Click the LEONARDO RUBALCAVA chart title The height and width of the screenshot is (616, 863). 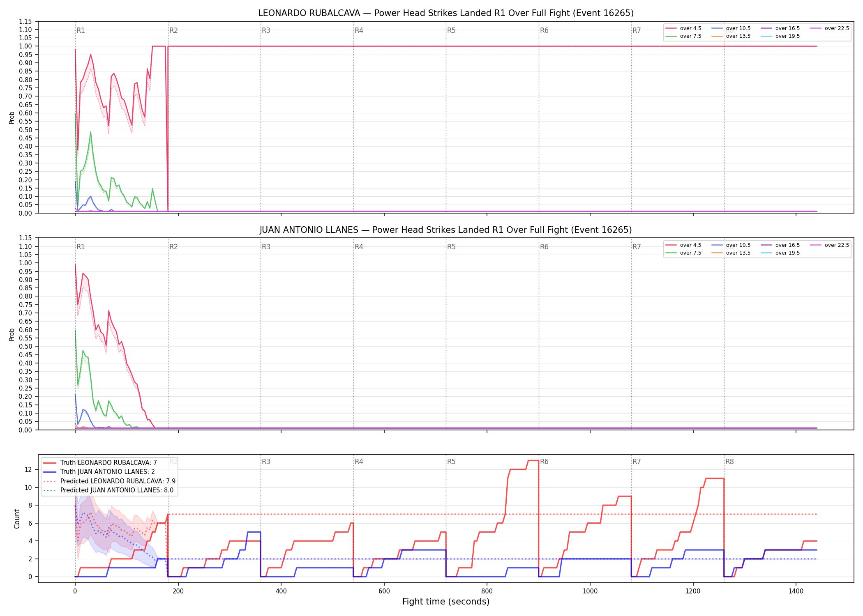pyautogui.click(x=446, y=13)
